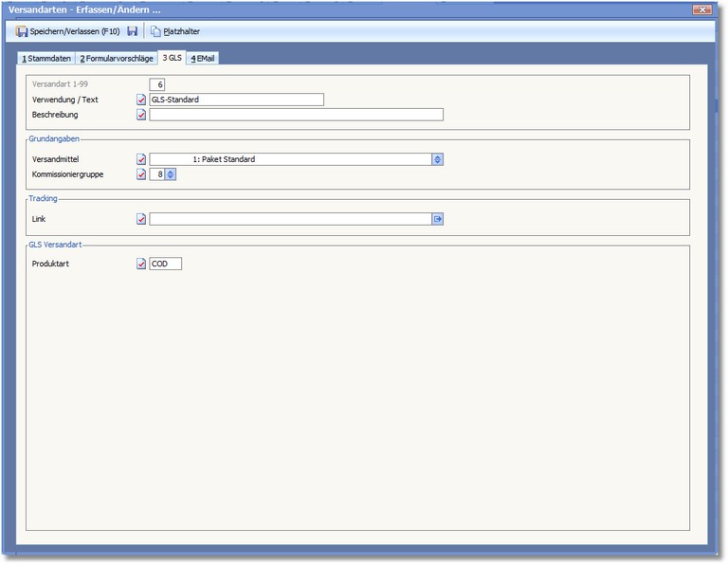Screen dimensions: 728x565
Task: Click the Verwendung / Text field with GLS-Standard
Action: (236, 100)
